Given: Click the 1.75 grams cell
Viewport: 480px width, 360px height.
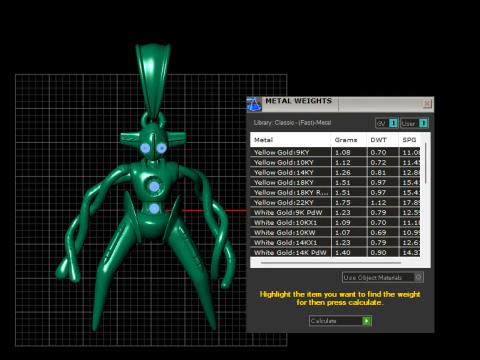Looking at the screenshot, I should [x=349, y=202].
